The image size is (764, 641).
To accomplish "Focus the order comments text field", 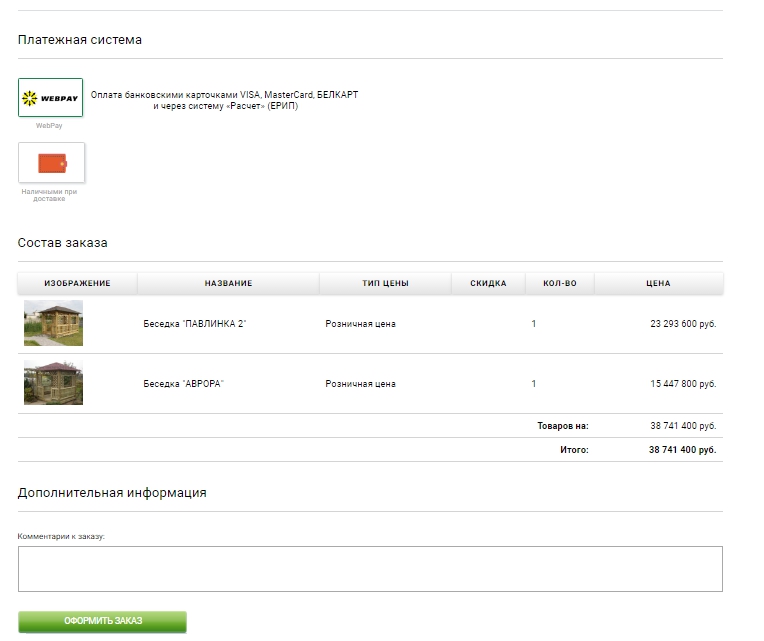I will [370, 568].
